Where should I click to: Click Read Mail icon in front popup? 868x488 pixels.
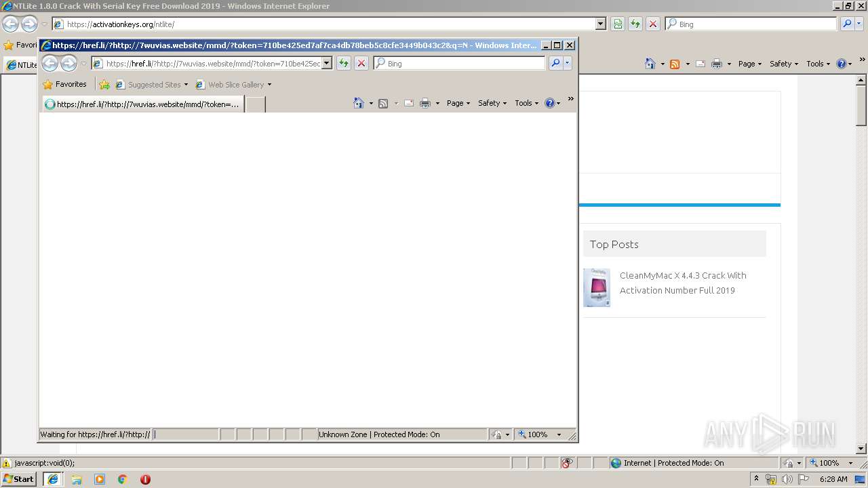[409, 103]
